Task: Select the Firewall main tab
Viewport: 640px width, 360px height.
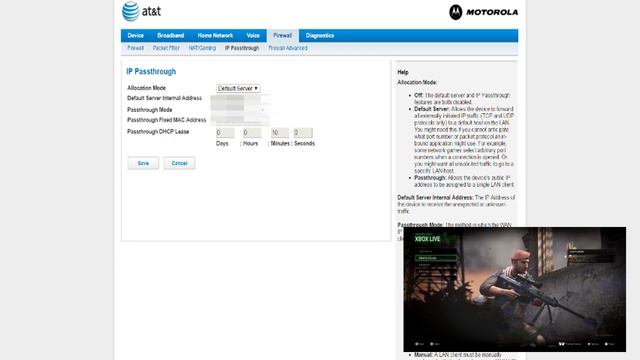Action: click(x=282, y=36)
